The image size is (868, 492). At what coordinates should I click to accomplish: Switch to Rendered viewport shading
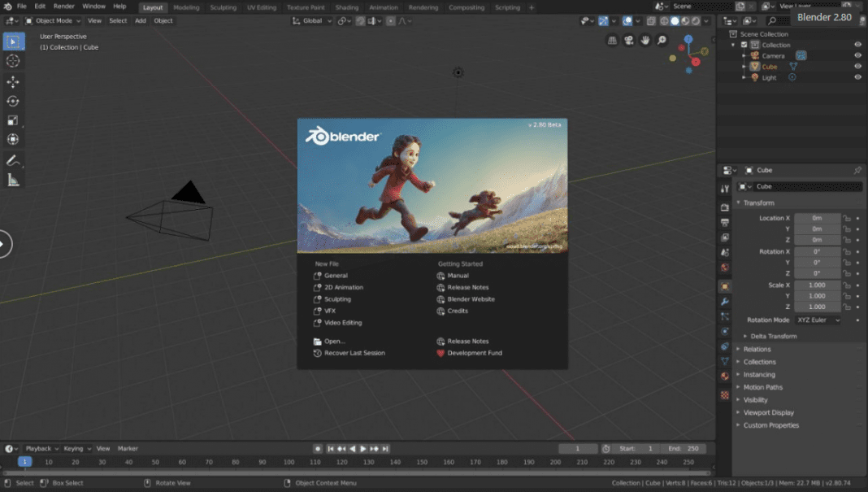tap(696, 22)
